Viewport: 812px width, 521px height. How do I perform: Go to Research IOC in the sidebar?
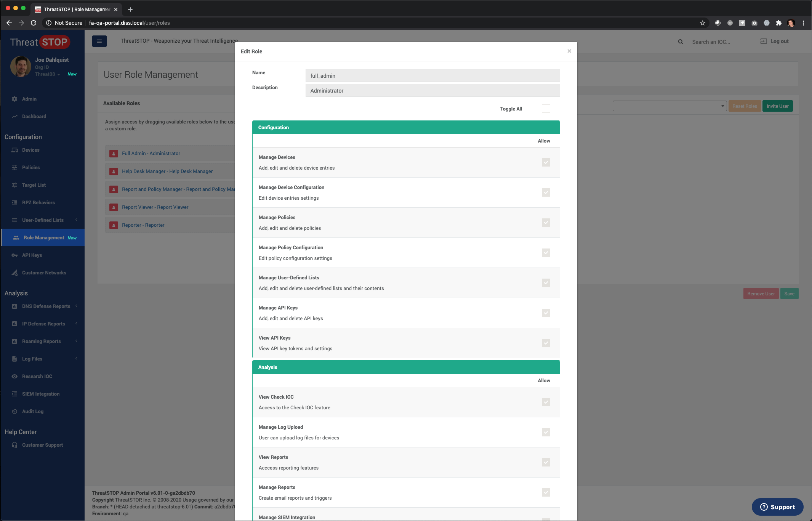tap(37, 376)
